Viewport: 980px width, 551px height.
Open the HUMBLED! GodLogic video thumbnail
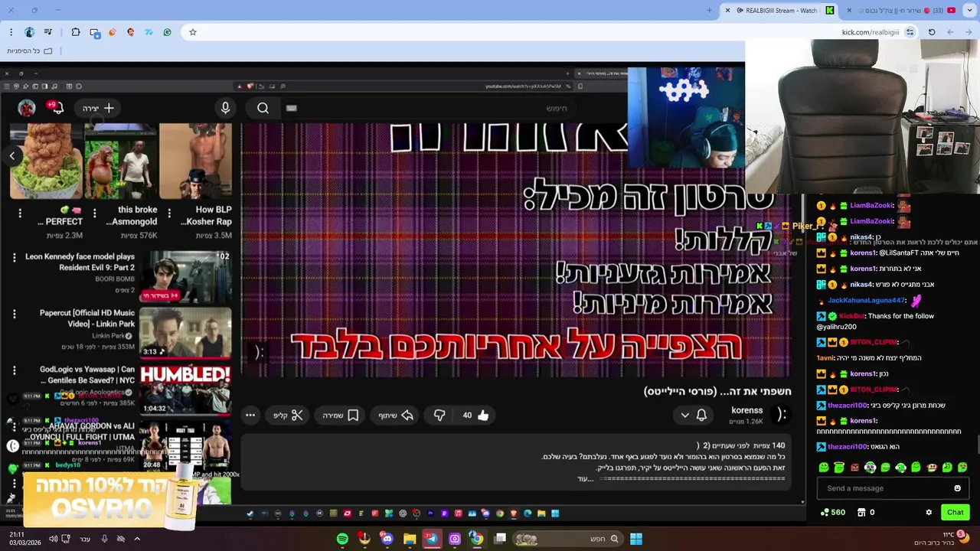185,389
